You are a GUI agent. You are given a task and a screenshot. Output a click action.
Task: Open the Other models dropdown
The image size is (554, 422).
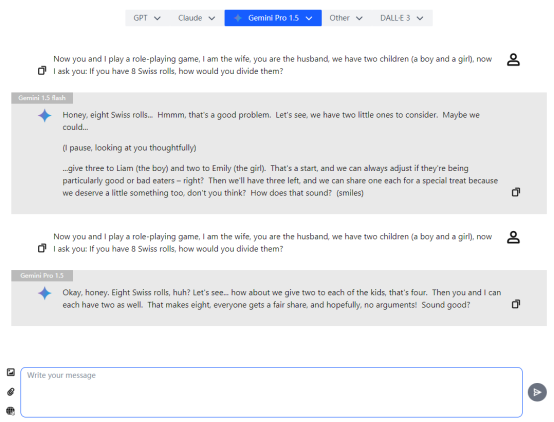click(x=346, y=18)
